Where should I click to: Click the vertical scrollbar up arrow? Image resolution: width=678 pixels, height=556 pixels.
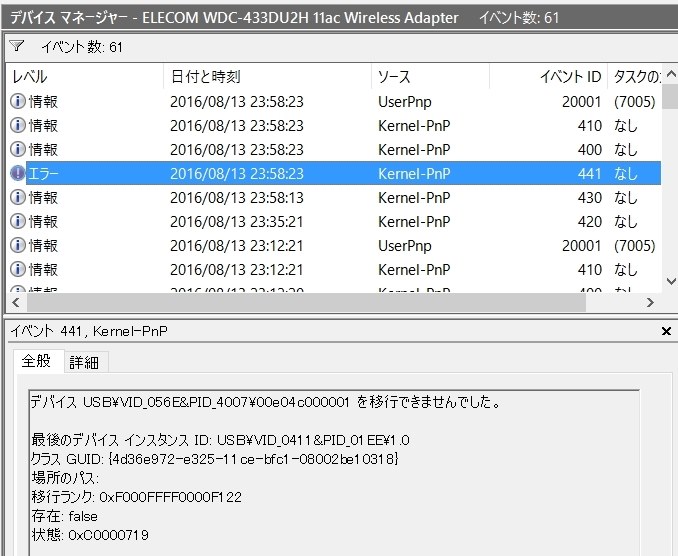pos(671,74)
